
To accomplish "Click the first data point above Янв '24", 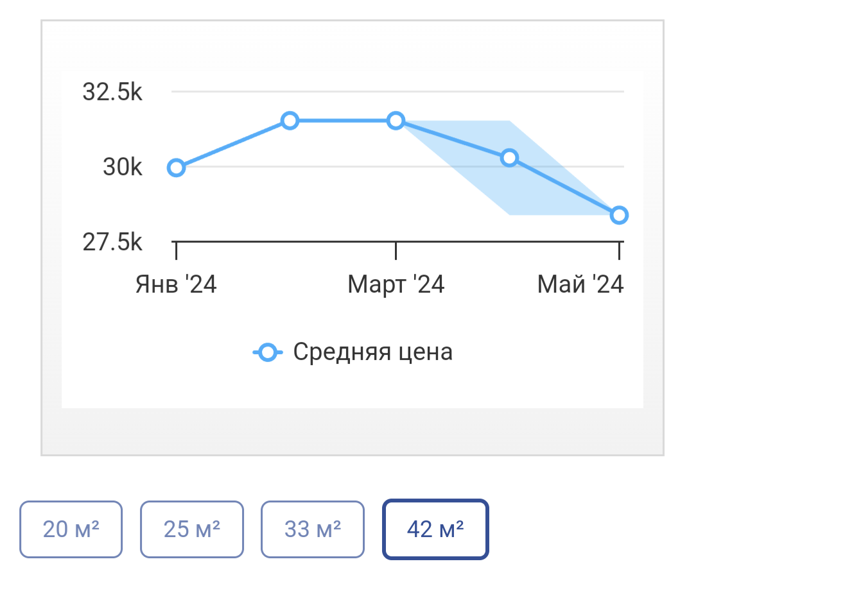I will point(176,168).
